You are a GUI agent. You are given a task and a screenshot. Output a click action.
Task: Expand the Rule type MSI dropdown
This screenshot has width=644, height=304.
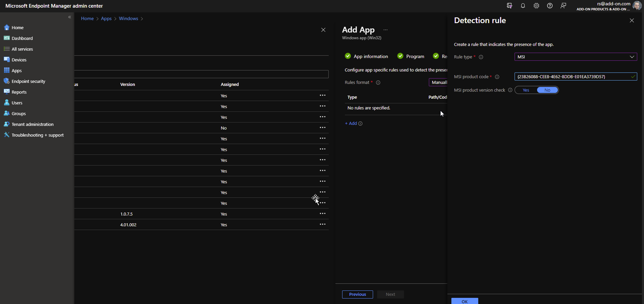point(576,57)
